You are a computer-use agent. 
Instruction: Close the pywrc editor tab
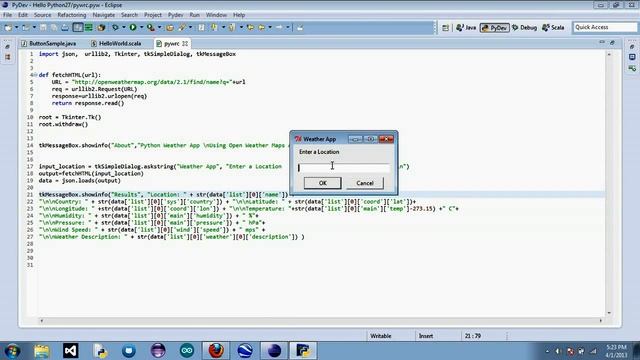pos(185,43)
